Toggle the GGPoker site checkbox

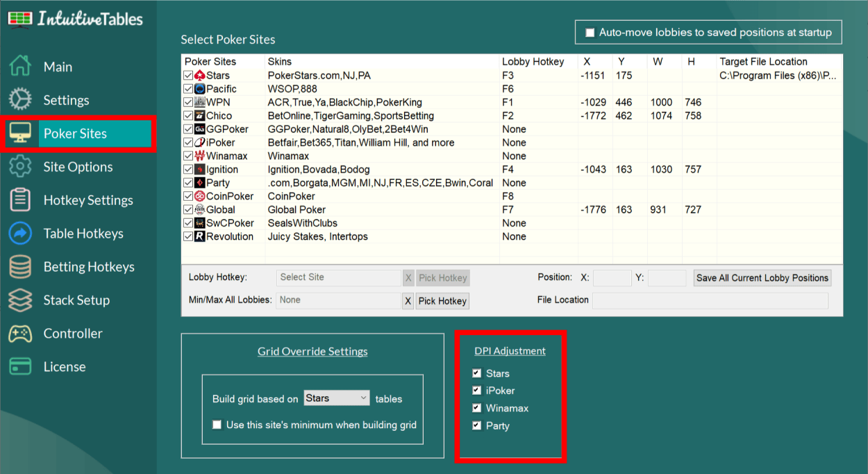[x=188, y=129]
